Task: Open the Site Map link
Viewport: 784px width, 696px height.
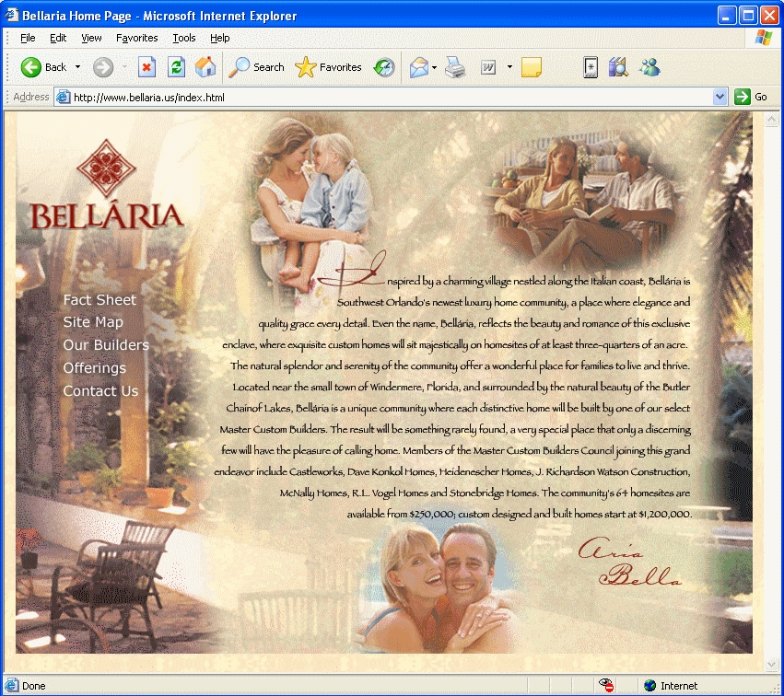Action: tap(93, 322)
